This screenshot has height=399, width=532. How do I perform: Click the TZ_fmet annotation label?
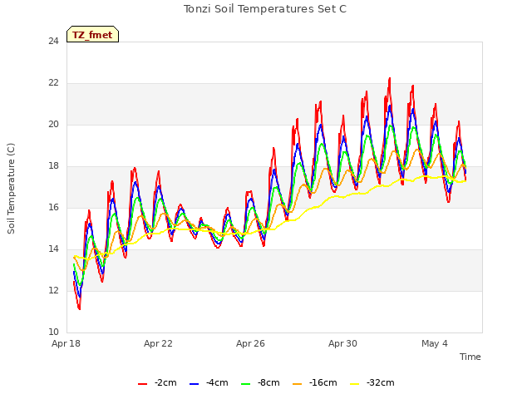pyautogui.click(x=92, y=35)
